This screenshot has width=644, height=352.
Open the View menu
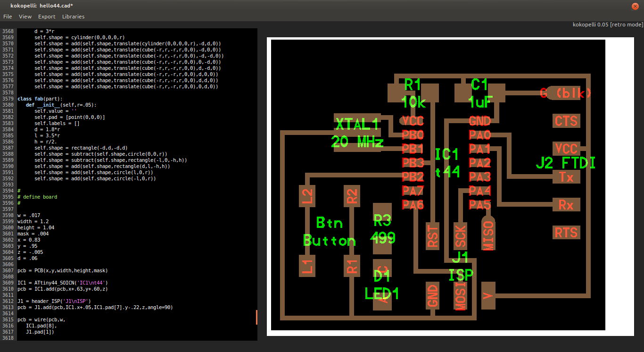(x=25, y=17)
